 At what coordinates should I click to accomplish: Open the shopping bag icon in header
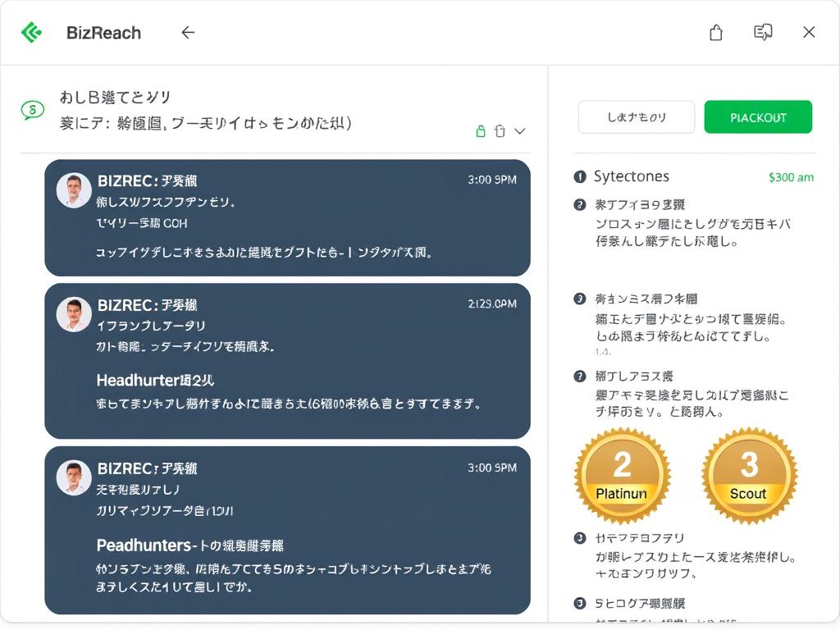tap(715, 33)
